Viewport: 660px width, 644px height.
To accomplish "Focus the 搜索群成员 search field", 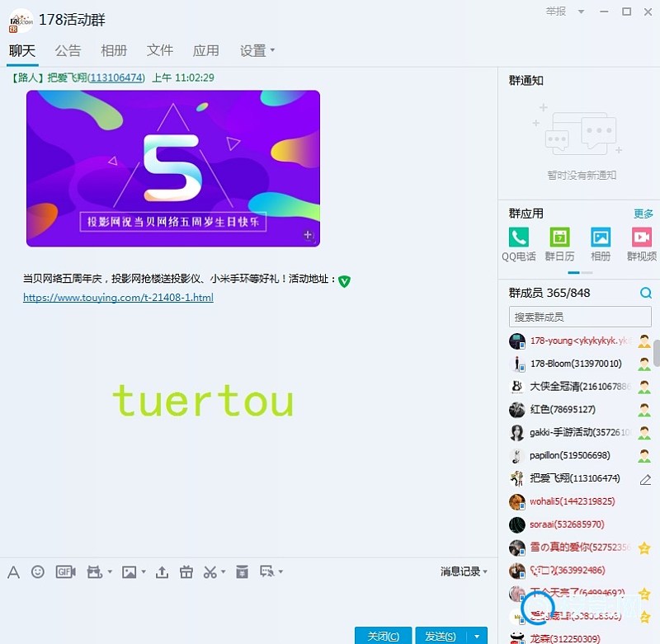I will coord(580,317).
